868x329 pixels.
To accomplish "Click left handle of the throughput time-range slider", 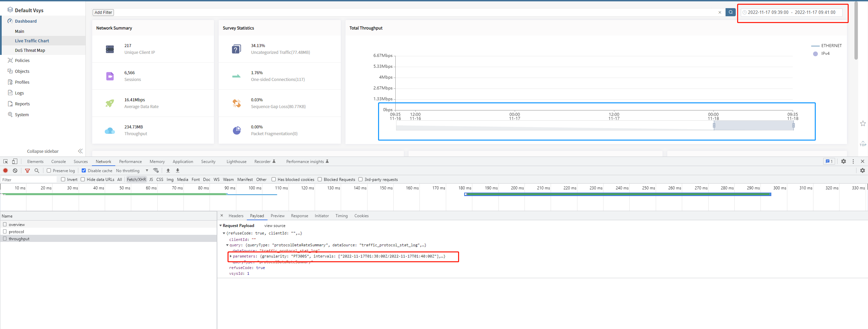I will [714, 125].
